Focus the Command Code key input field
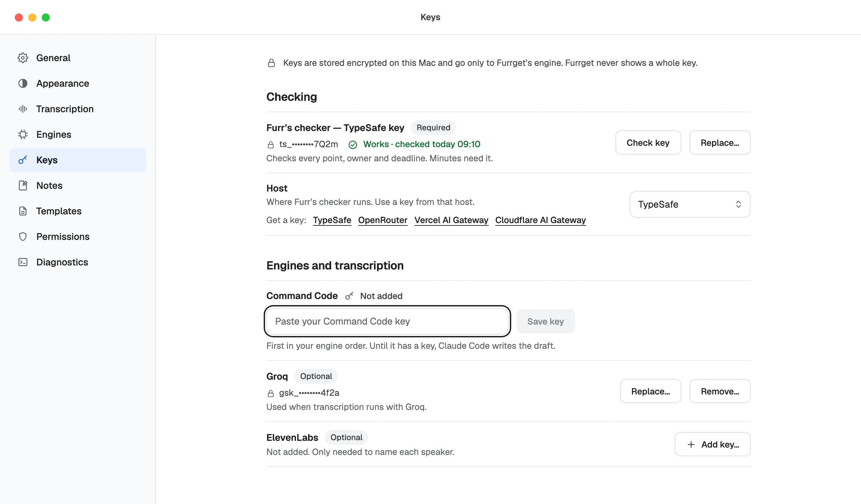Image resolution: width=861 pixels, height=504 pixels. coord(387,321)
